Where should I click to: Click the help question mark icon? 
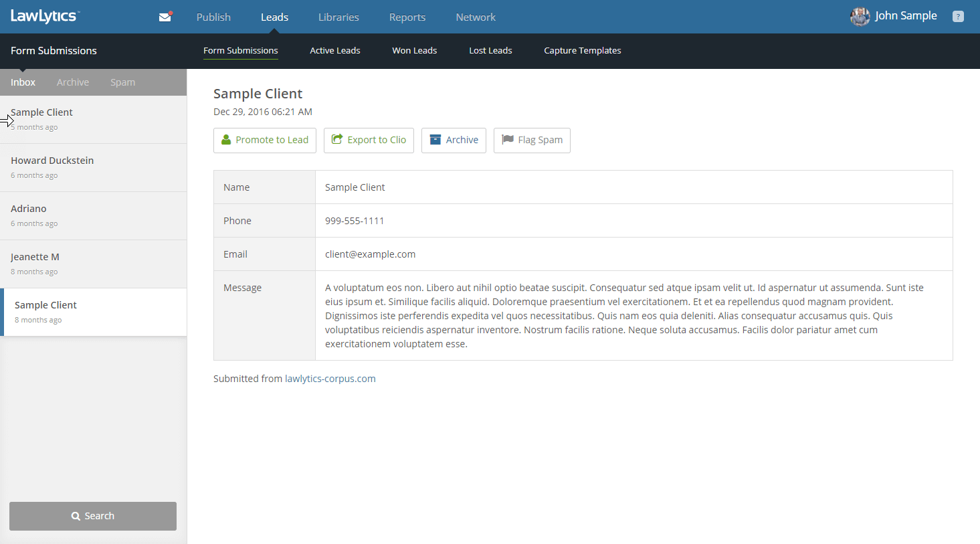click(x=958, y=17)
